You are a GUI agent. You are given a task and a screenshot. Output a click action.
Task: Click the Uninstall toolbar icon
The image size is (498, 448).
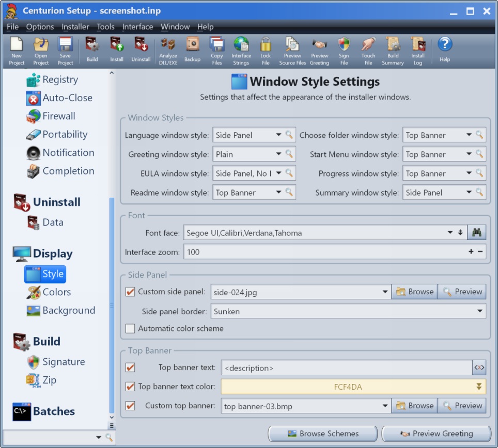141,50
